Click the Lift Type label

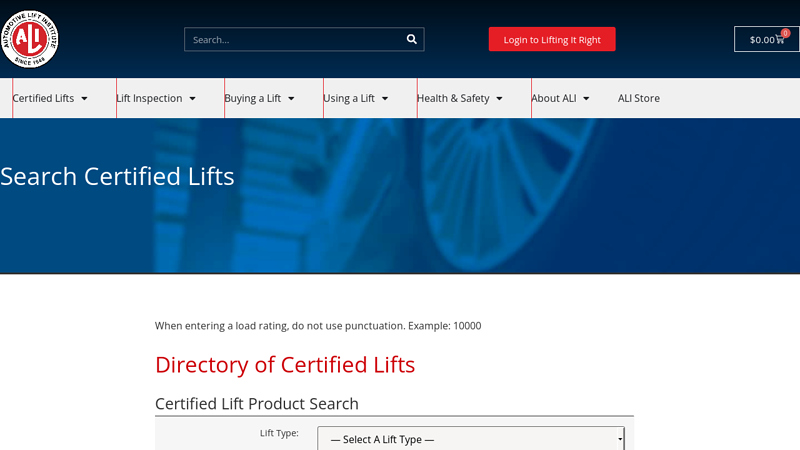click(x=279, y=433)
